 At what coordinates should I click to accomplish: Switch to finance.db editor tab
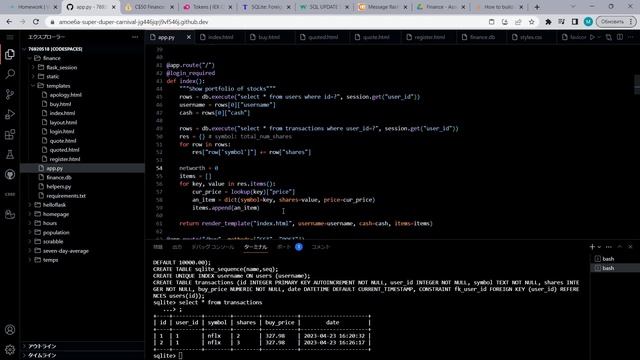click(x=482, y=37)
